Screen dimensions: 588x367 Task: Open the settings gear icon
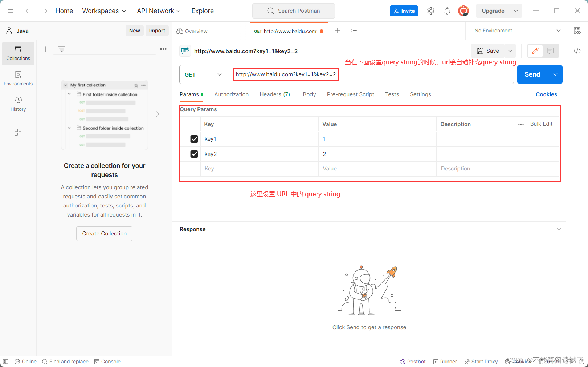(431, 11)
